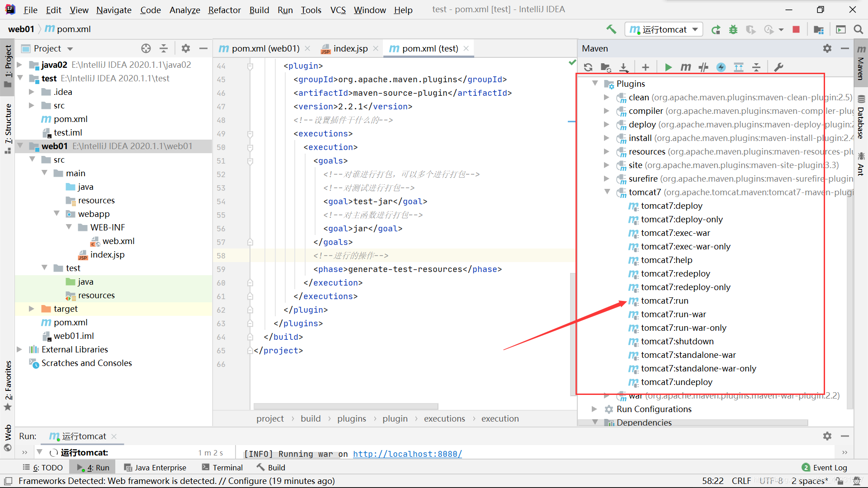Select tomcat7:run goal in Maven tree
The height and width of the screenshot is (488, 868).
click(664, 300)
